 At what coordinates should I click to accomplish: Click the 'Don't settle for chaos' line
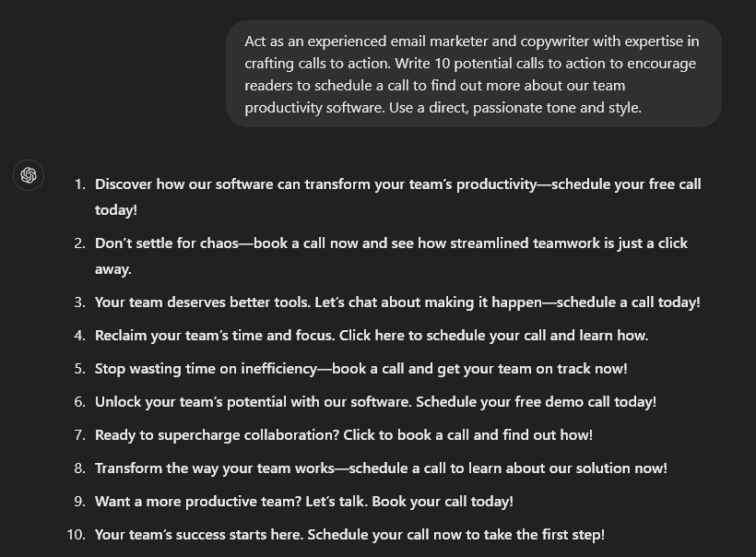(391, 243)
